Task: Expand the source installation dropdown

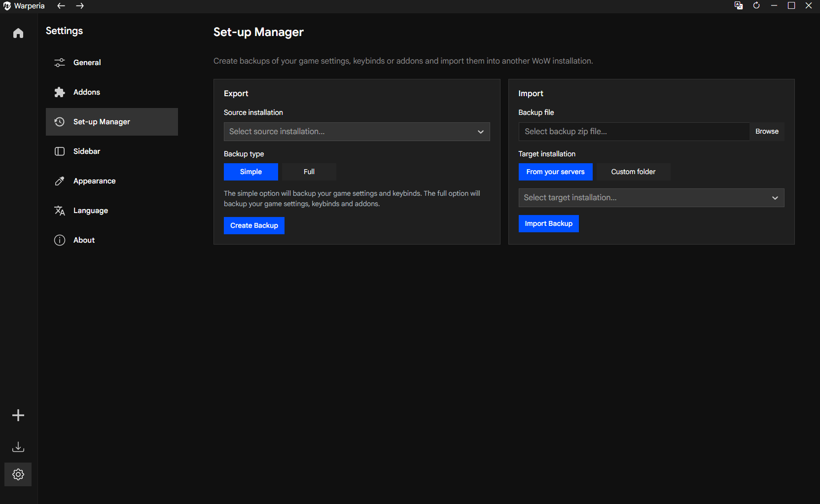Action: (x=357, y=132)
